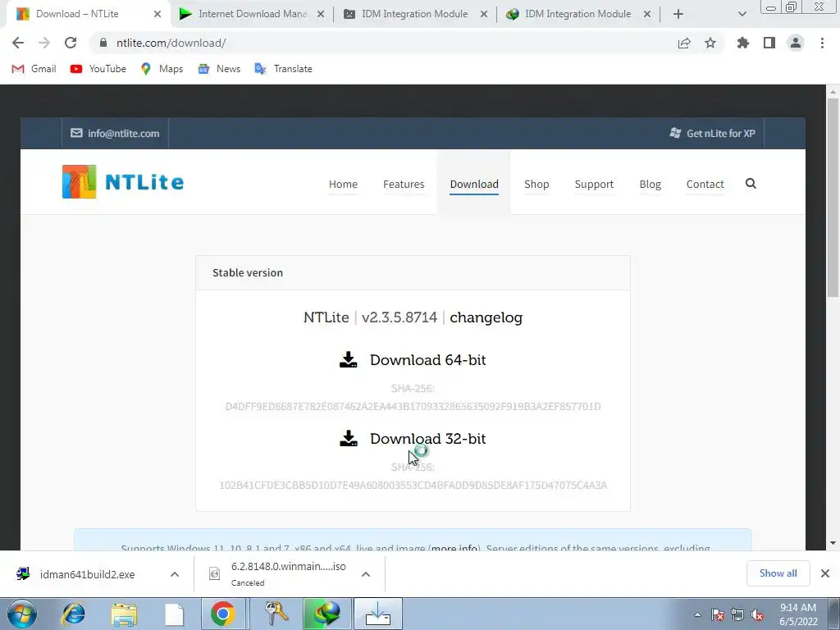Open the Blog menu item

650,185
